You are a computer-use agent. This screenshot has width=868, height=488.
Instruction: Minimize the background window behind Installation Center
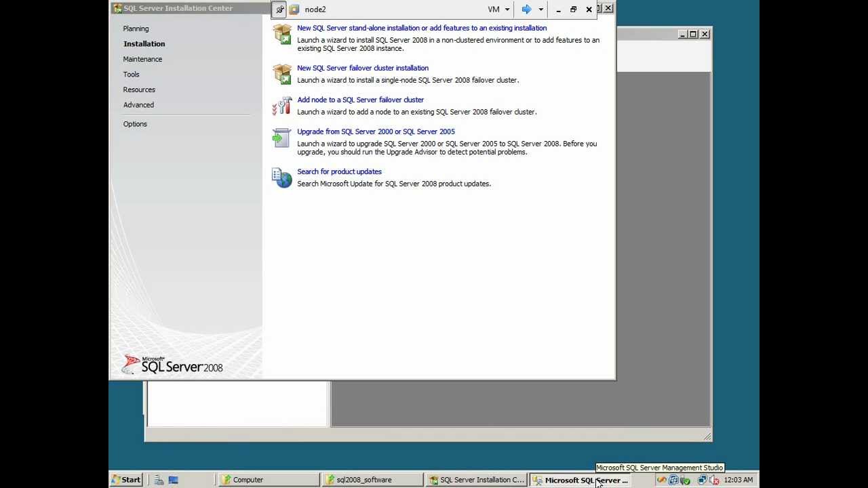point(682,34)
